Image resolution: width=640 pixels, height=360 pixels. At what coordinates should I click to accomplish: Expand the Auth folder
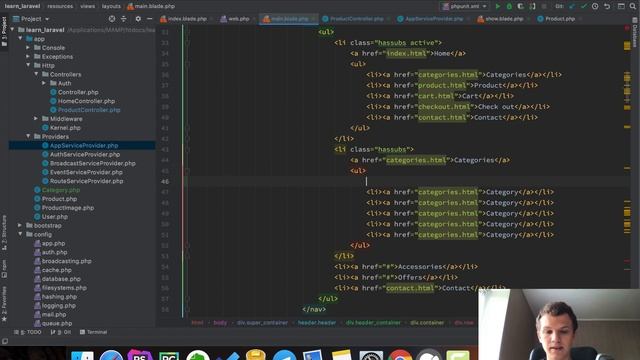coord(44,83)
